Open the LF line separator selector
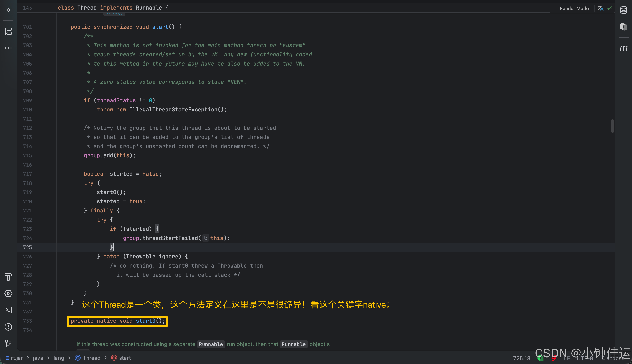This screenshot has height=364, width=632. tap(567, 358)
